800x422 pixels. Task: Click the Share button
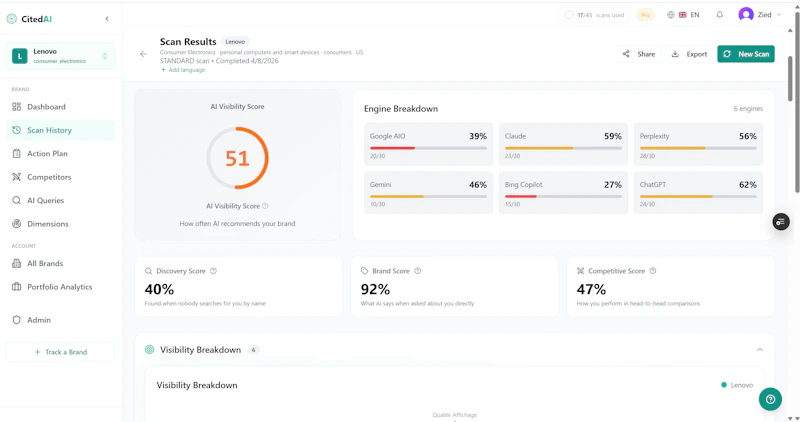point(639,54)
